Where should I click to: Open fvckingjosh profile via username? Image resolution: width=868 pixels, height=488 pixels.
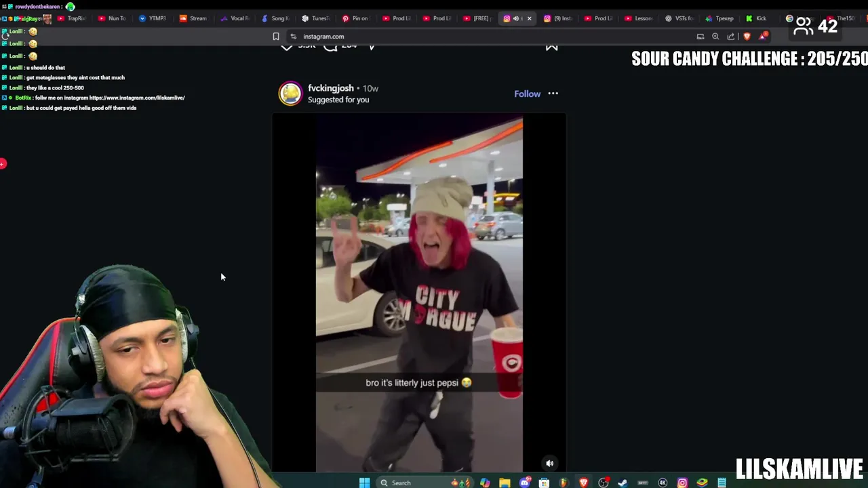click(x=330, y=88)
